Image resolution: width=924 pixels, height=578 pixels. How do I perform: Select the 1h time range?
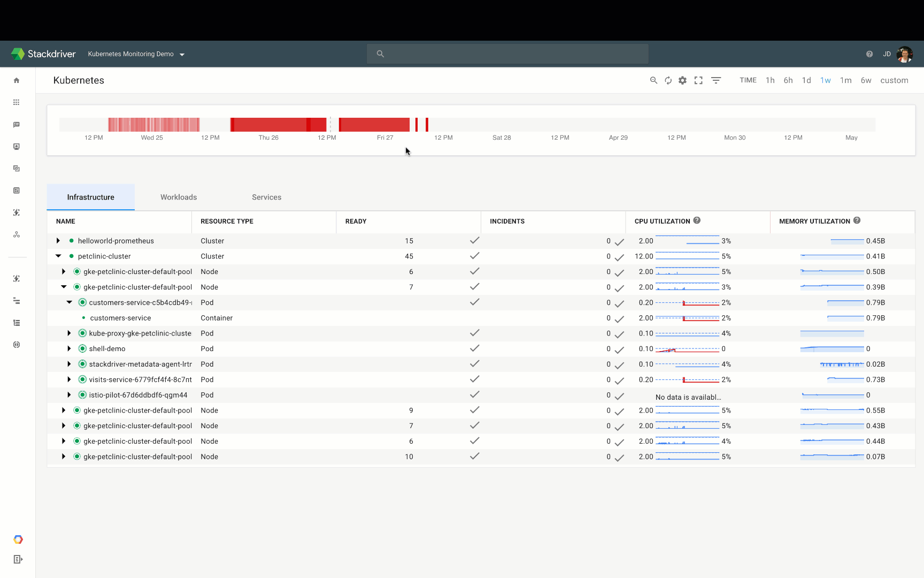[x=770, y=80]
